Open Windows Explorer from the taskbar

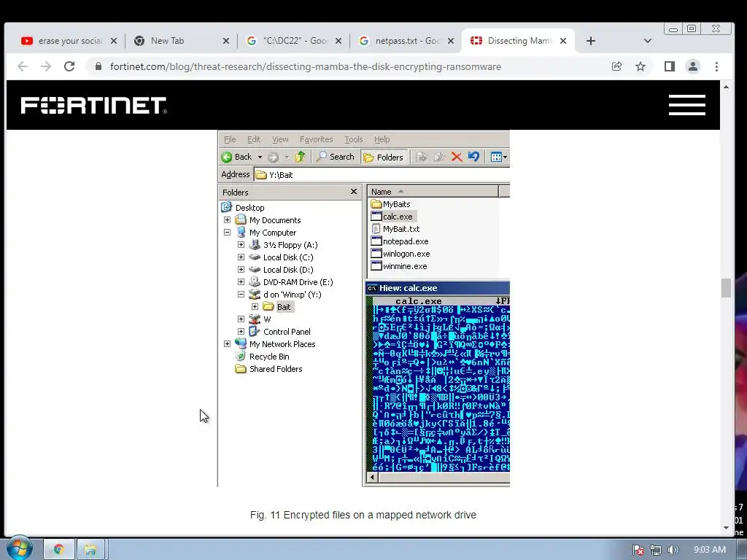point(90,550)
